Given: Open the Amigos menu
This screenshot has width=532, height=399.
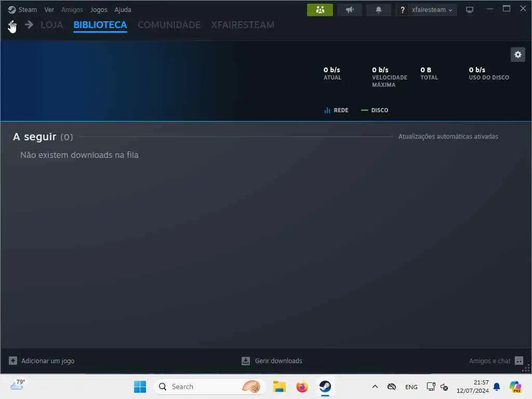Looking at the screenshot, I should (x=72, y=9).
